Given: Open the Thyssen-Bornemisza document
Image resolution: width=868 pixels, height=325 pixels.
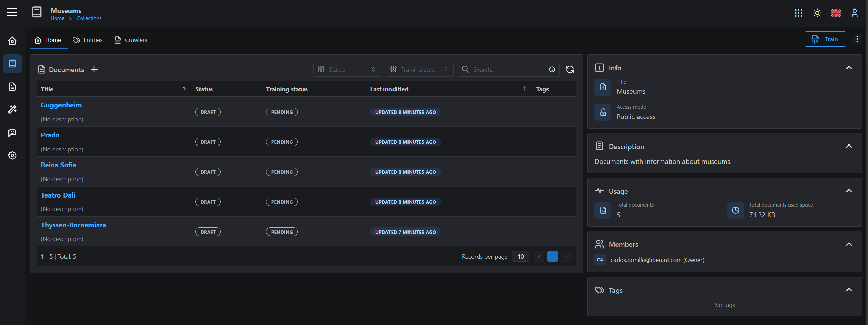Looking at the screenshot, I should coord(73,225).
